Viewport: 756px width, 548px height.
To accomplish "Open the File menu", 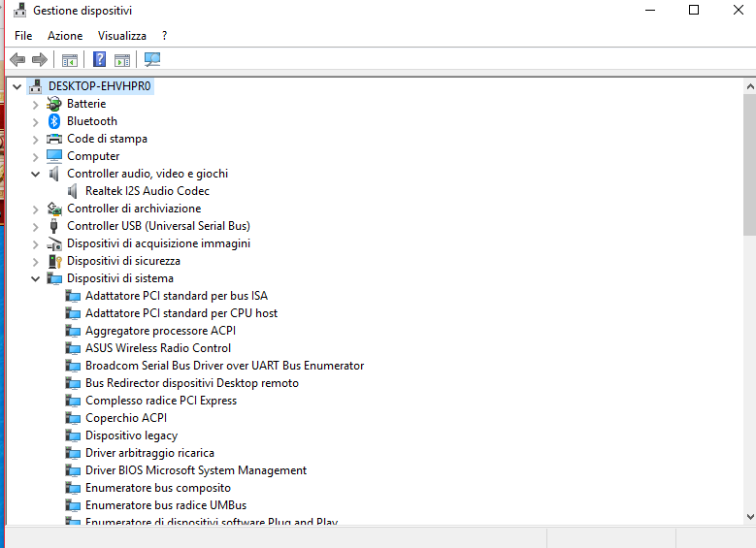I will pyautogui.click(x=23, y=36).
